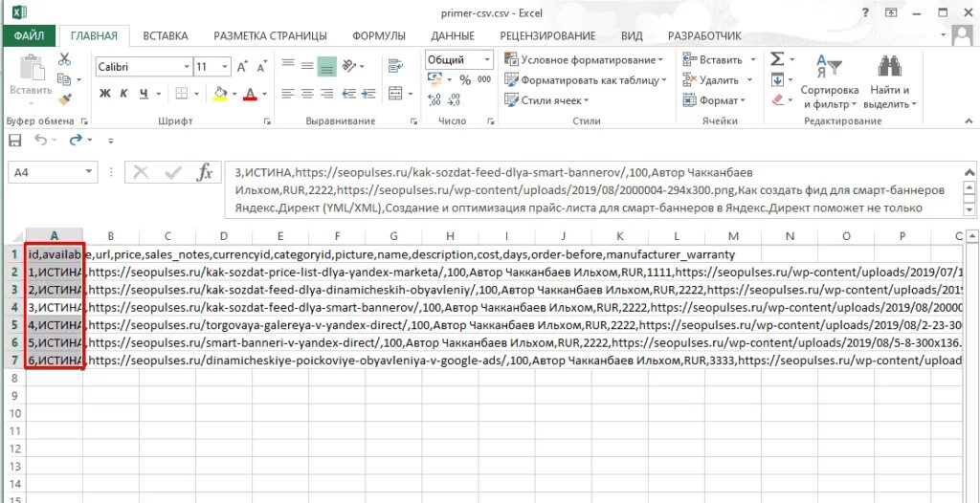This screenshot has width=980, height=503.
Task: Switch to the ДАННЫЕ ribbon tab
Action: 453,35
